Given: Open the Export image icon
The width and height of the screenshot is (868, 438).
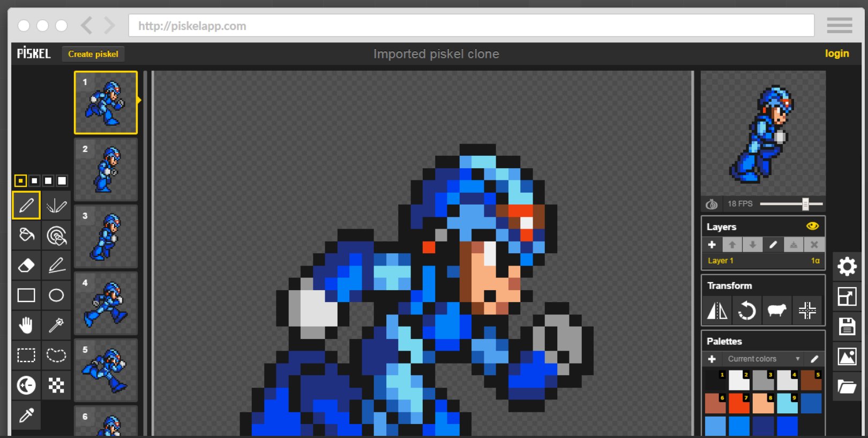Looking at the screenshot, I should 847,356.
